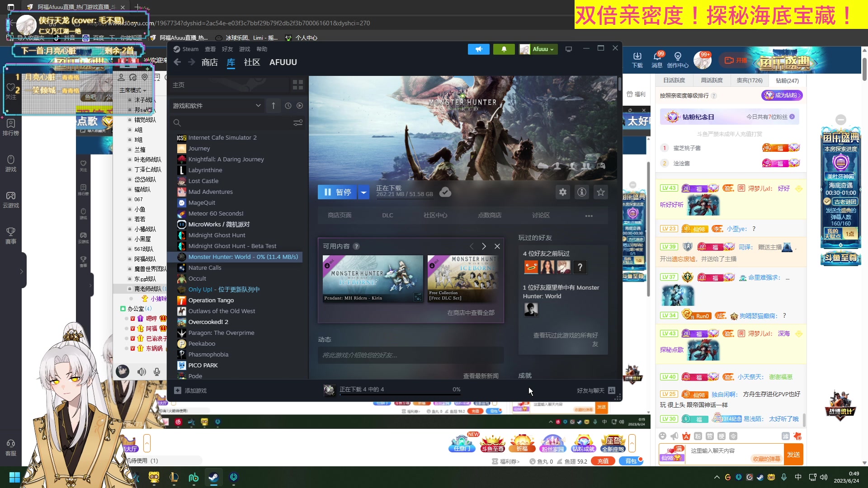This screenshot has height=488, width=868.
Task: Show next available content arrow
Action: point(484,246)
